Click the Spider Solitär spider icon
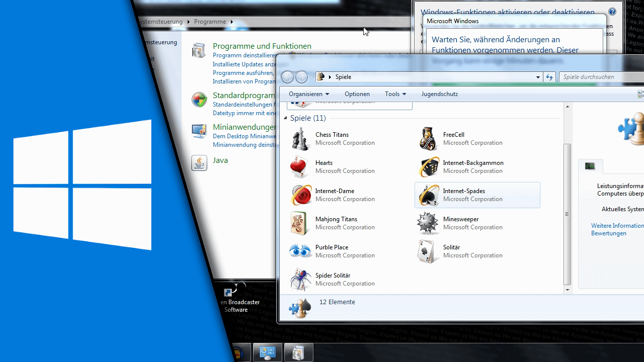Viewport: 644px width, 362px height. [x=300, y=280]
